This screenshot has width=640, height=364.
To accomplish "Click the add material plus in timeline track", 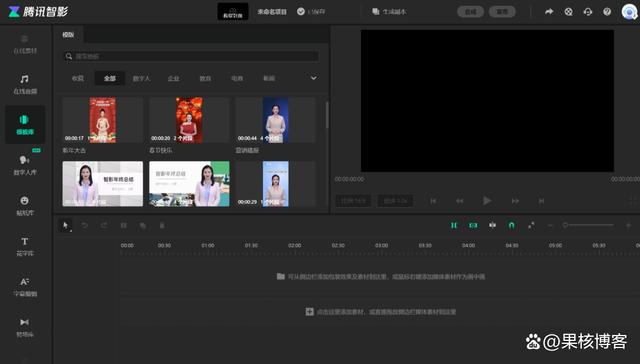I will pyautogui.click(x=310, y=312).
